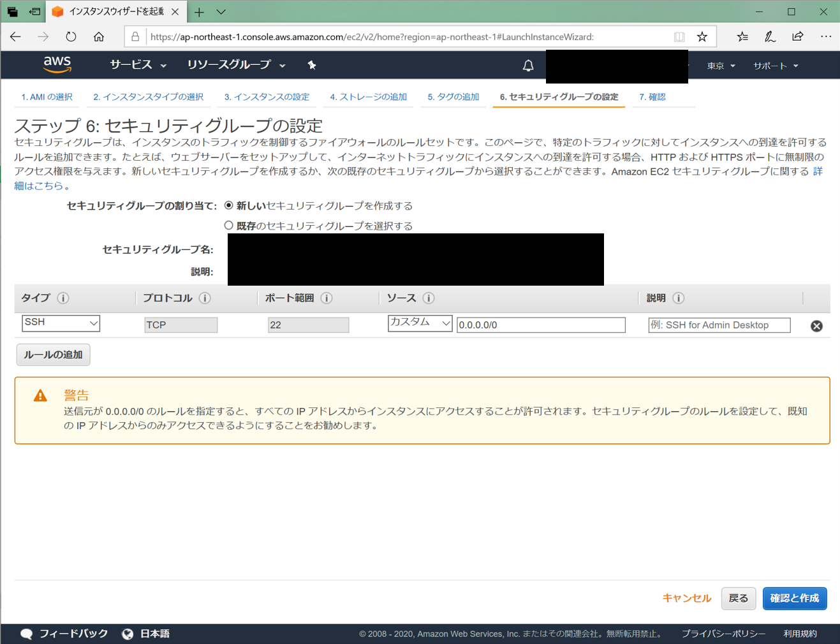
Task: Go to step 3. インスタンスの設定
Action: pyautogui.click(x=267, y=97)
